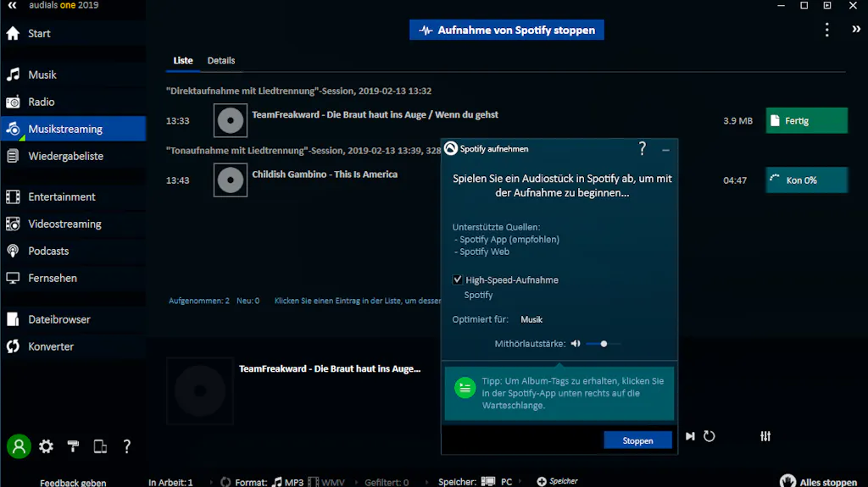Select Childish Gambino - This Is America entry

click(325, 174)
